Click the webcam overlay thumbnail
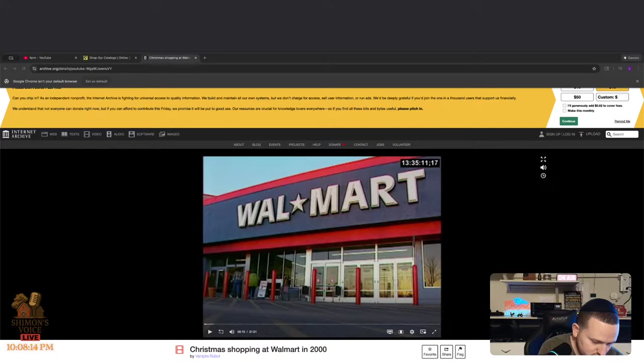The height and width of the screenshot is (362, 644). [x=560, y=314]
